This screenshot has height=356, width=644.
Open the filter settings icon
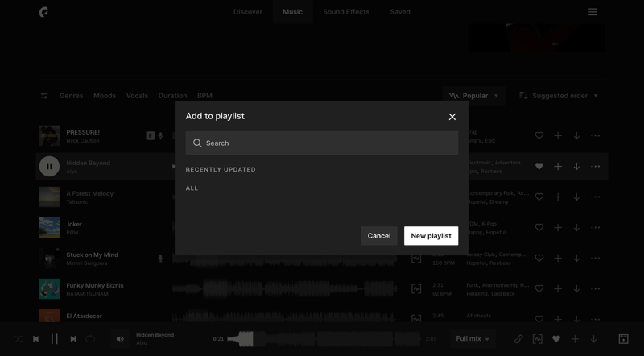[x=44, y=96]
